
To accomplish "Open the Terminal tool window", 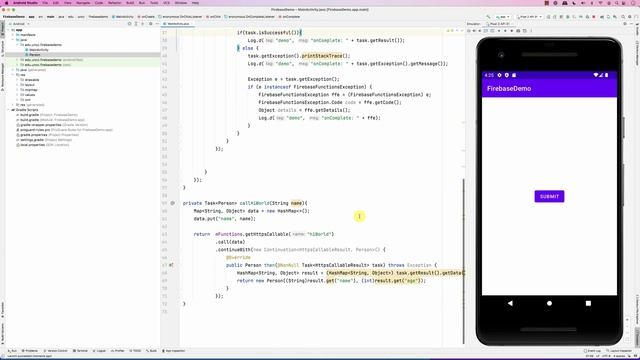I will click(80, 351).
